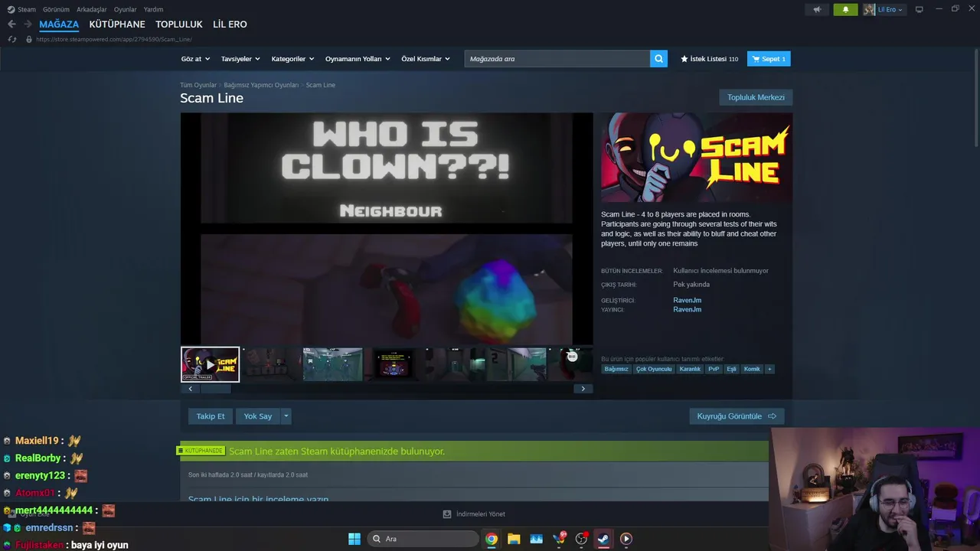Click the Takip Et button
980x551 pixels.
pos(211,416)
